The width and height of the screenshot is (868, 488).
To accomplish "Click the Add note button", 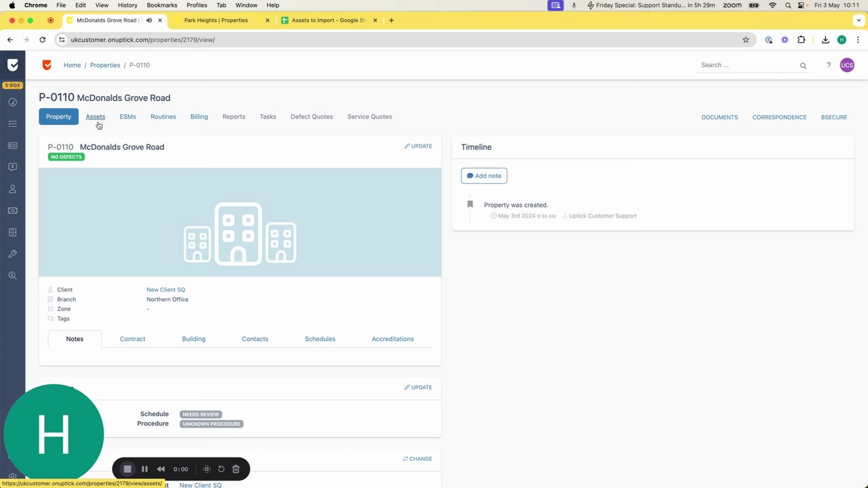I will click(484, 176).
